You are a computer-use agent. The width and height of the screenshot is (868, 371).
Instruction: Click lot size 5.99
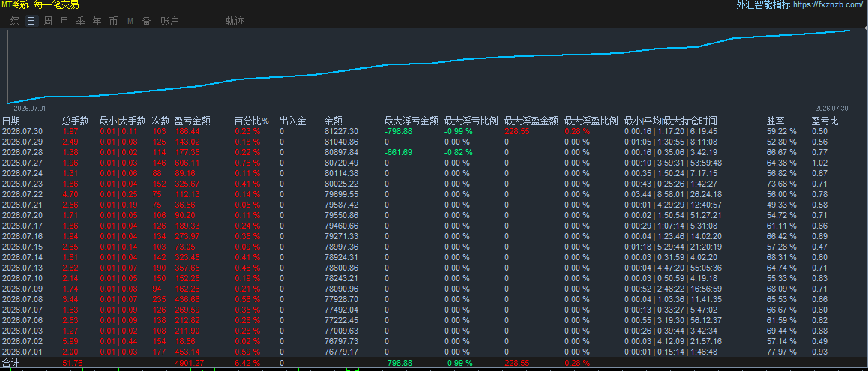71,341
